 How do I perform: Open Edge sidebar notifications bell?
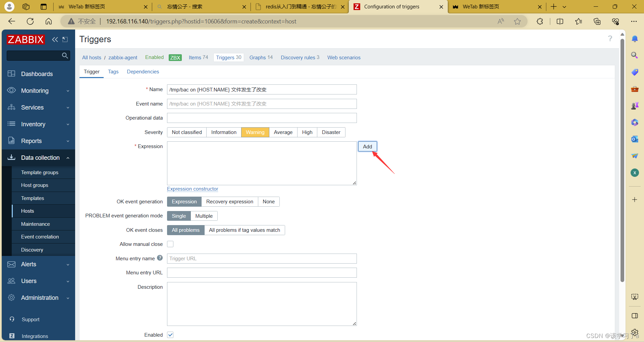pos(635,39)
